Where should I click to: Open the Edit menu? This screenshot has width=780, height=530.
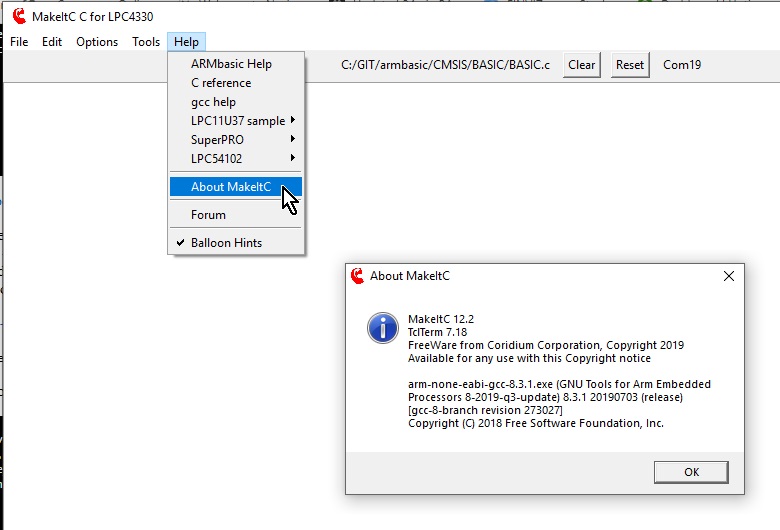pyautogui.click(x=52, y=42)
